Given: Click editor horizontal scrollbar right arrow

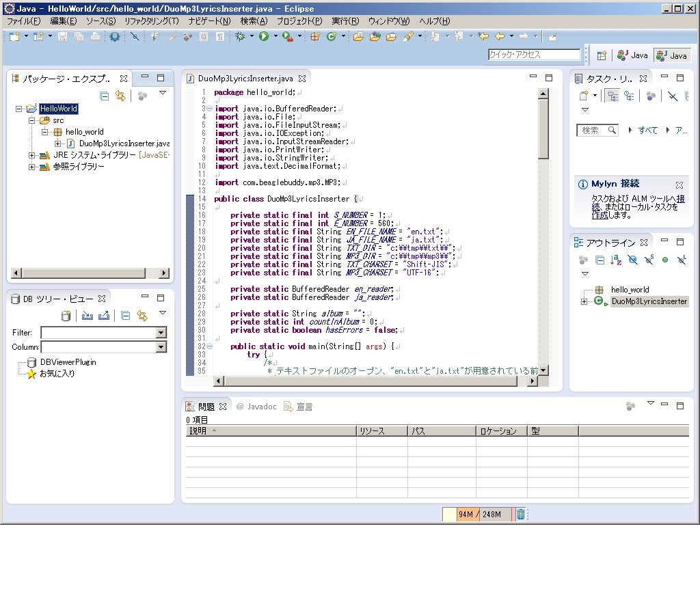Looking at the screenshot, I should [x=532, y=381].
